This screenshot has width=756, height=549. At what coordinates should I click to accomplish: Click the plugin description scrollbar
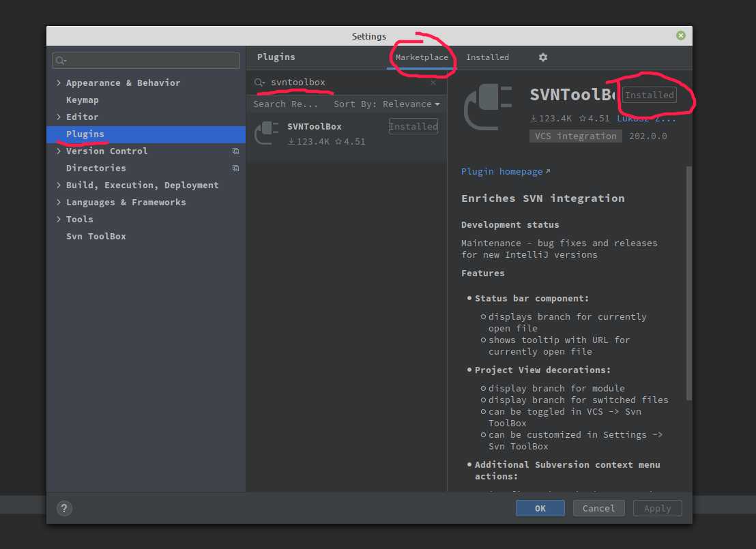click(688, 283)
